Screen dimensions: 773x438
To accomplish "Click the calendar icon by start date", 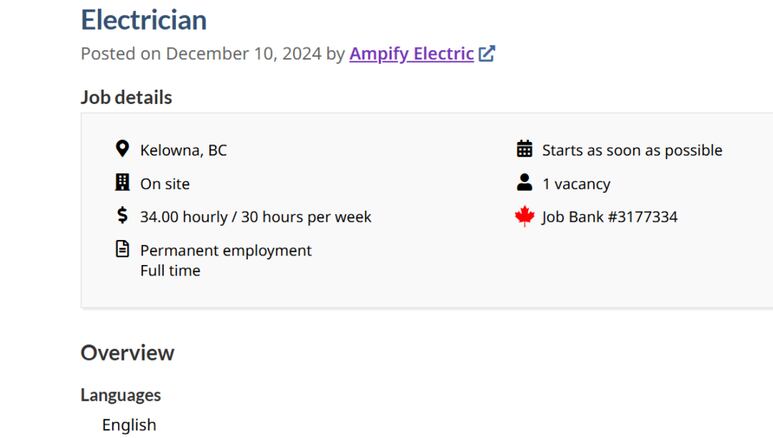I will [x=525, y=149].
